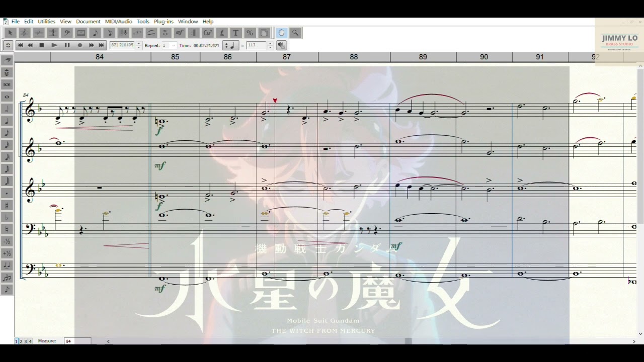Open the Plug-ins menu
644x362 pixels.
coord(164,22)
